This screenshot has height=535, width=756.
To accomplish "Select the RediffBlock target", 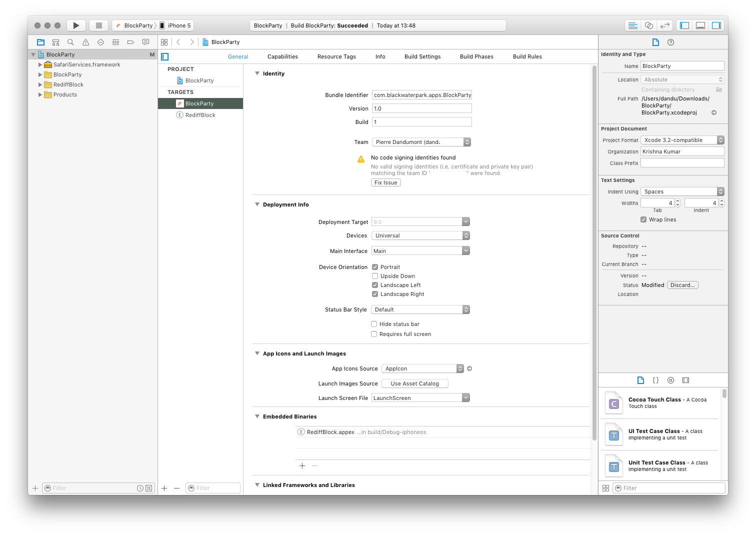I will click(x=200, y=115).
